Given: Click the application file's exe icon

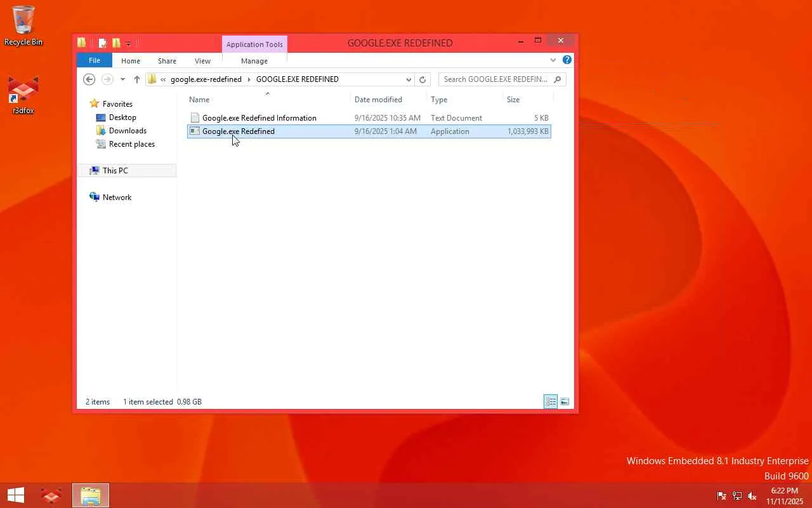Looking at the screenshot, I should [x=195, y=131].
